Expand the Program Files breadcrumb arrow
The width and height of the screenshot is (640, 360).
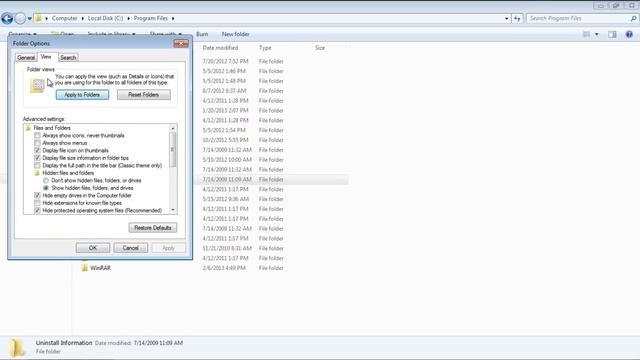pyautogui.click(x=173, y=18)
